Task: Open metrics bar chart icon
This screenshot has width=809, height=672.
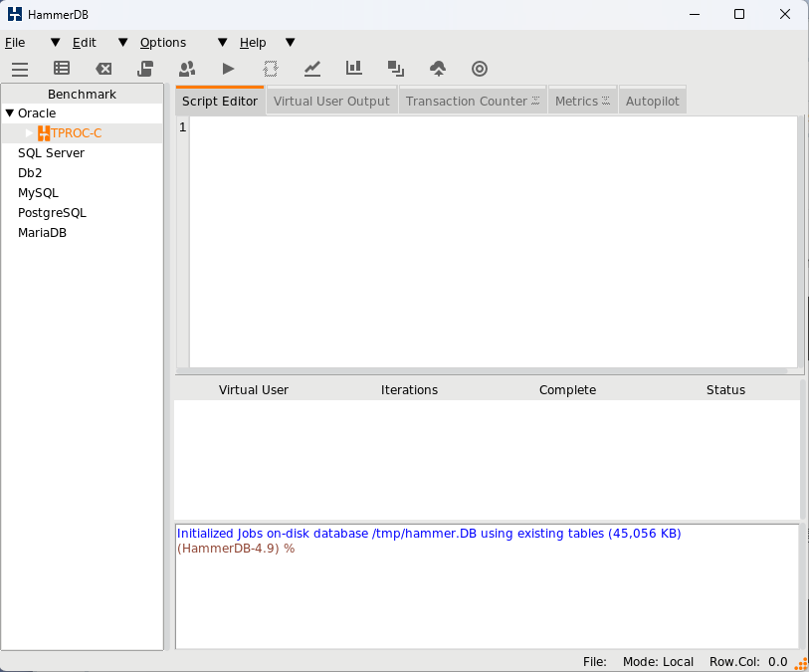Action: pyautogui.click(x=354, y=68)
